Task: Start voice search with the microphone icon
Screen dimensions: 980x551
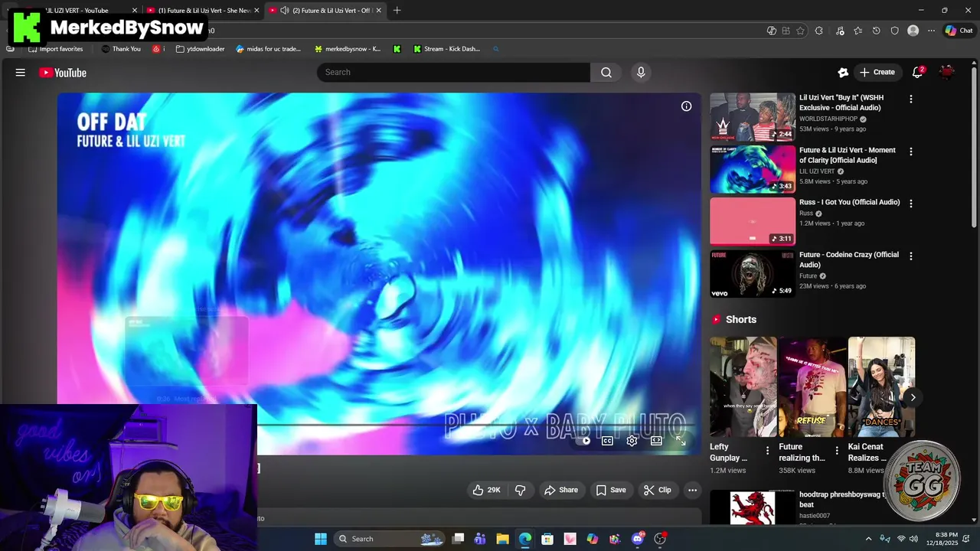Action: (x=641, y=73)
